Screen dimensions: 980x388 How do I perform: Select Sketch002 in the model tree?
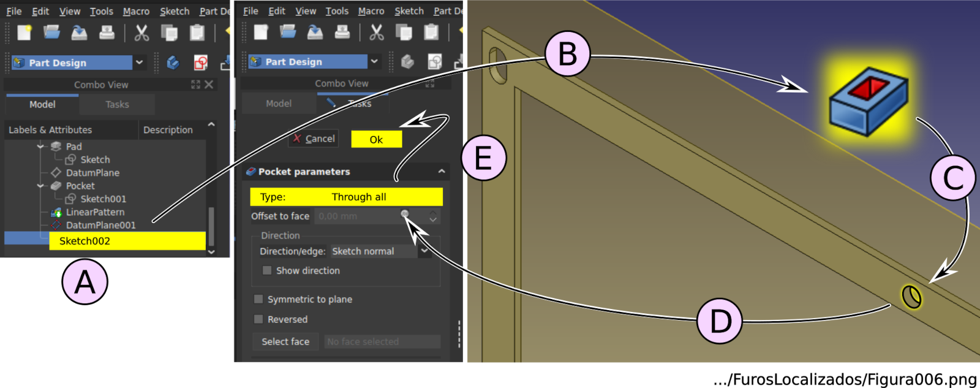coord(127,241)
